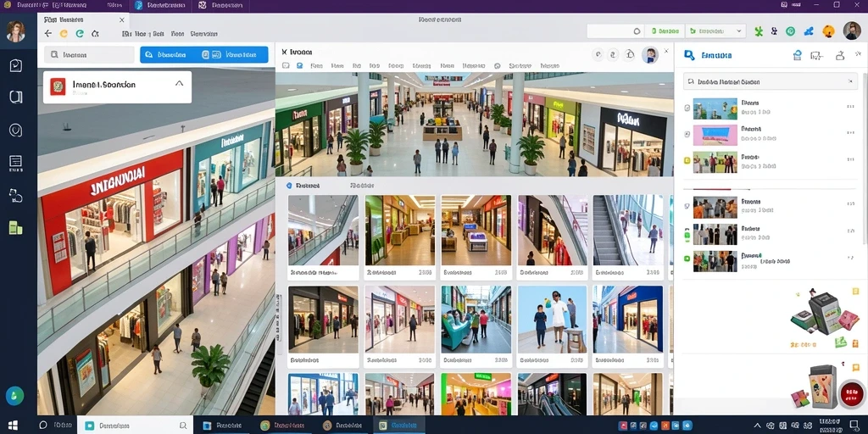Open the thumbnail with teal armchair
The width and height of the screenshot is (868, 434).
tap(476, 319)
